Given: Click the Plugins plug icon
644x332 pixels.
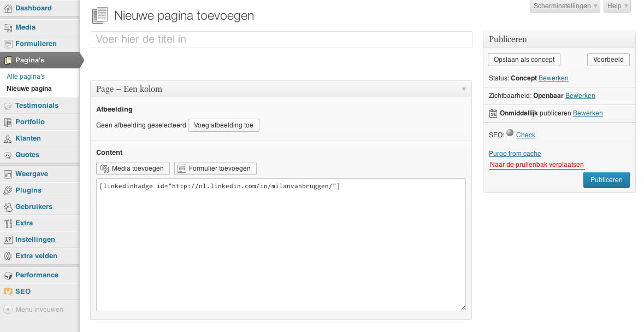Looking at the screenshot, I should (8, 190).
